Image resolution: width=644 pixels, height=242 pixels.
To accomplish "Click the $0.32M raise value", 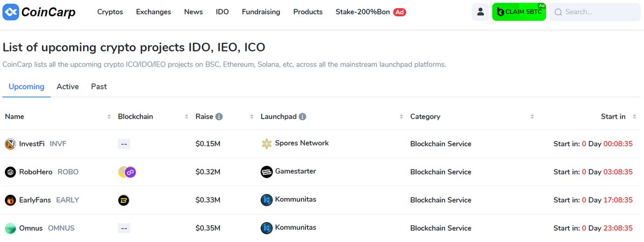I will coord(208,172).
